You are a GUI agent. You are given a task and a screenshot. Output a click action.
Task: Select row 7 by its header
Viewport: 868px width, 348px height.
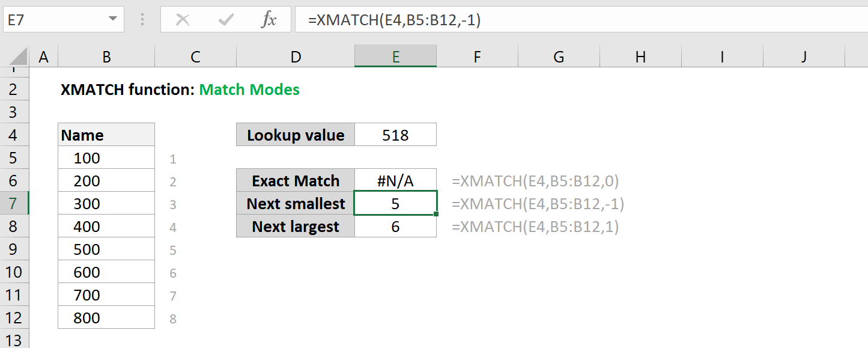click(13, 203)
